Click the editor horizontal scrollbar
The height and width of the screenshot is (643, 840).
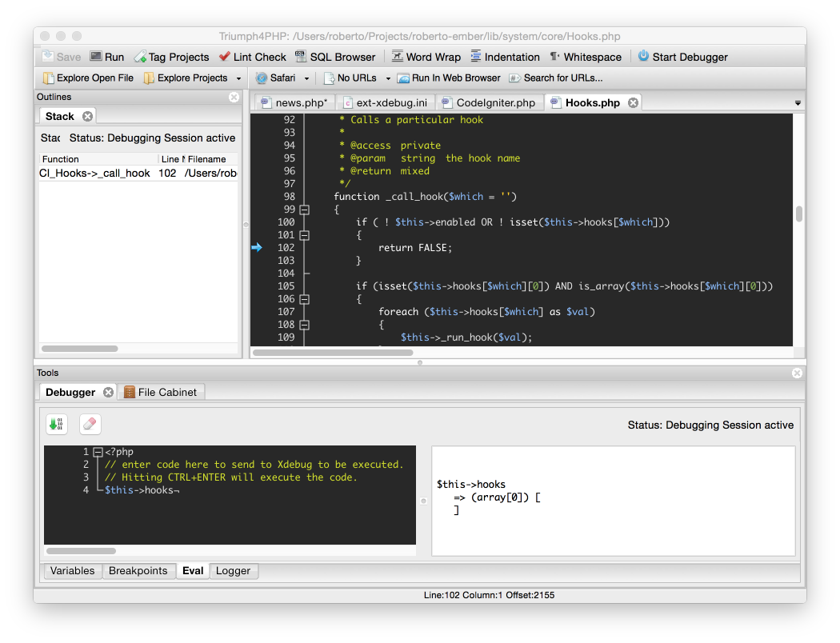333,352
